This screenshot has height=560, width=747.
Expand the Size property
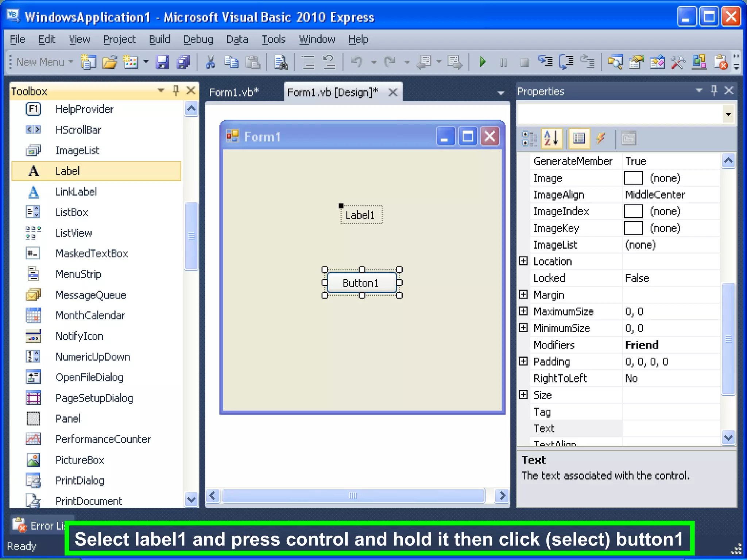[x=523, y=394]
